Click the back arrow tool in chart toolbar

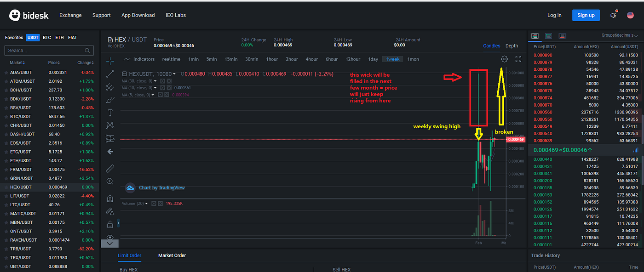(110, 151)
